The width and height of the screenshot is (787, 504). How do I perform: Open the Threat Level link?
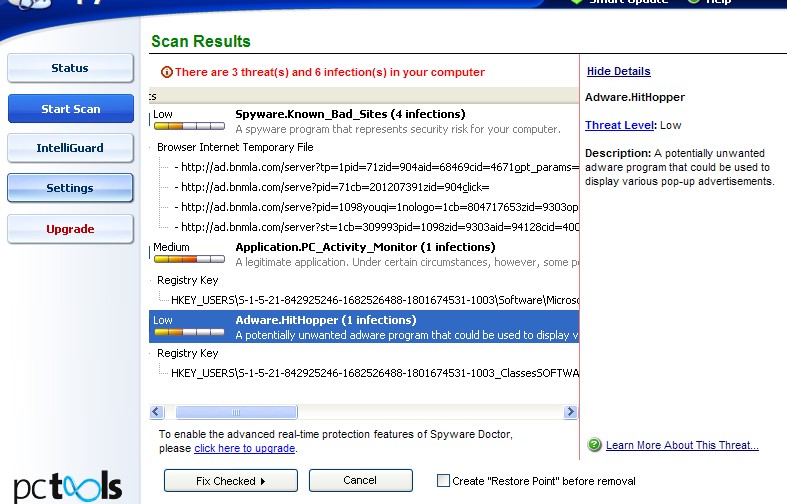620,125
